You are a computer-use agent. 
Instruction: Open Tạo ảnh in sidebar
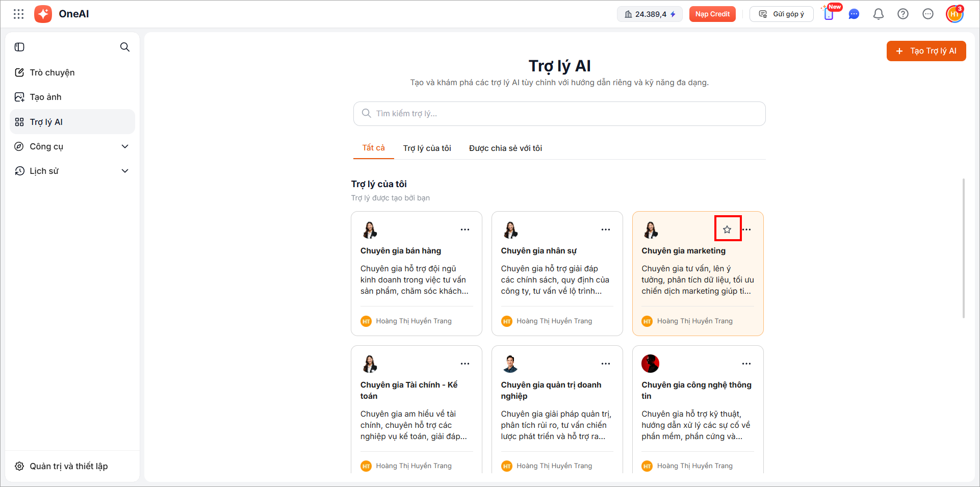pos(72,97)
